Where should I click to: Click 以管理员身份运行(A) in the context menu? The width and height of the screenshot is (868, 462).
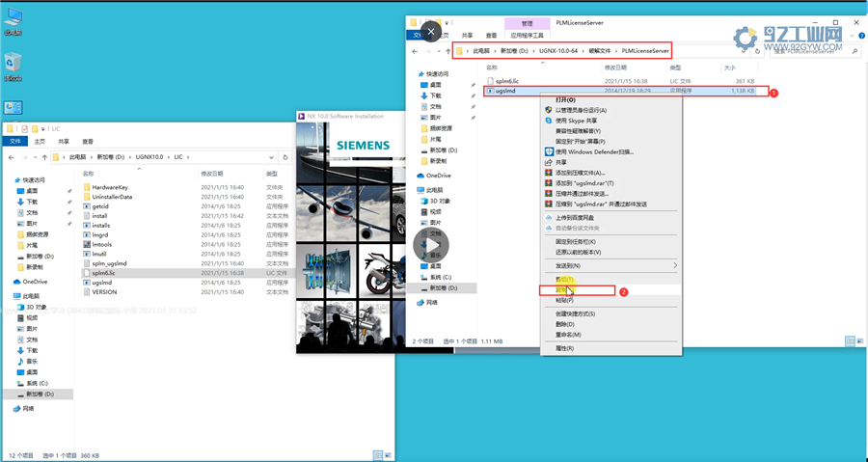click(581, 110)
